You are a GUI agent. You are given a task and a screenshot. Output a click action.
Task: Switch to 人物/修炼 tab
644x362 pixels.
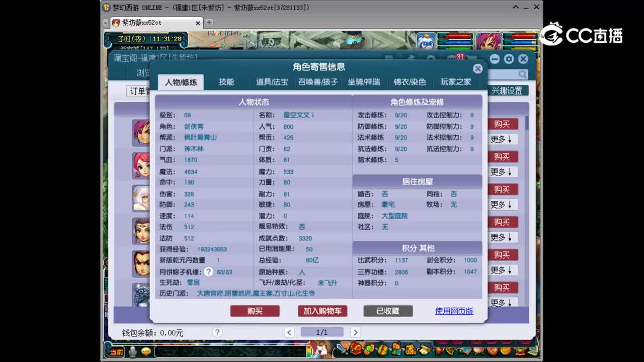[x=181, y=82]
